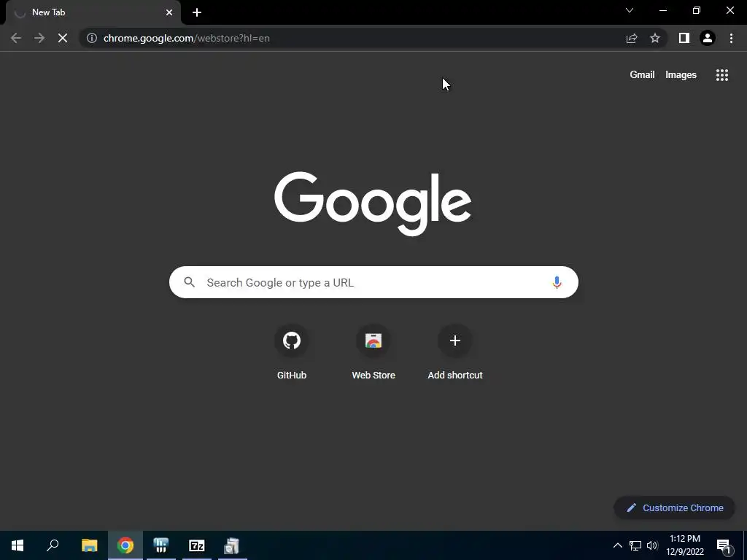Go forward to next page

(39, 38)
